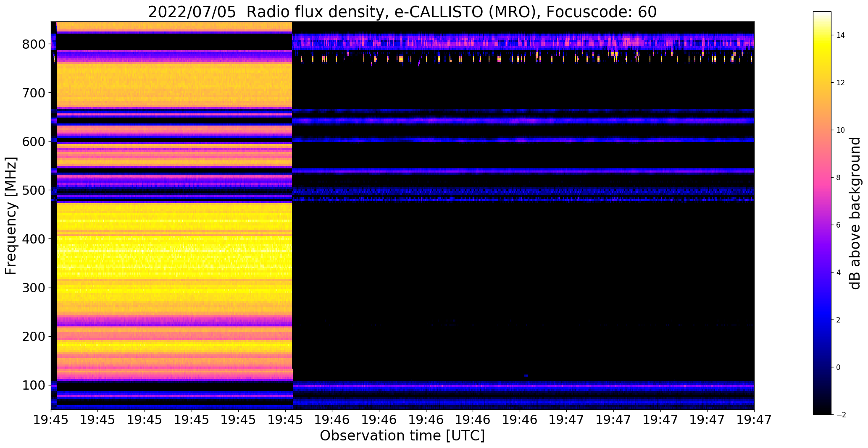Click the 800 frequency tick label
This screenshot has width=868, height=448.
point(34,44)
